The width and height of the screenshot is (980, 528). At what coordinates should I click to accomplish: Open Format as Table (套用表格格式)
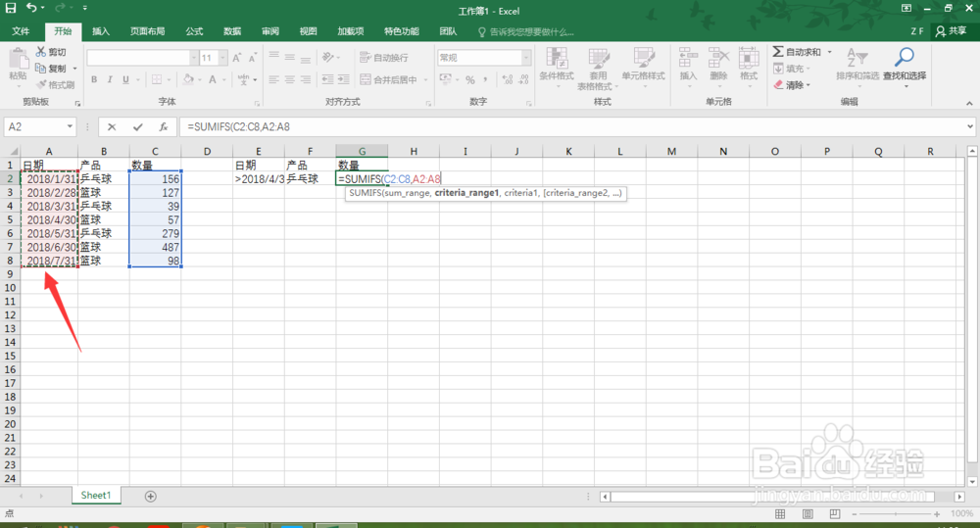tap(598, 69)
